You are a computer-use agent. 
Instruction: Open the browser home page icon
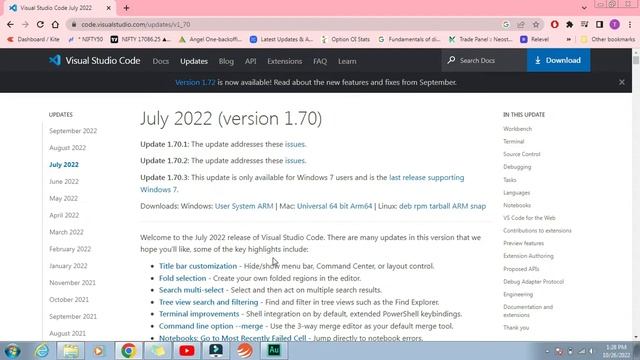[55, 24]
